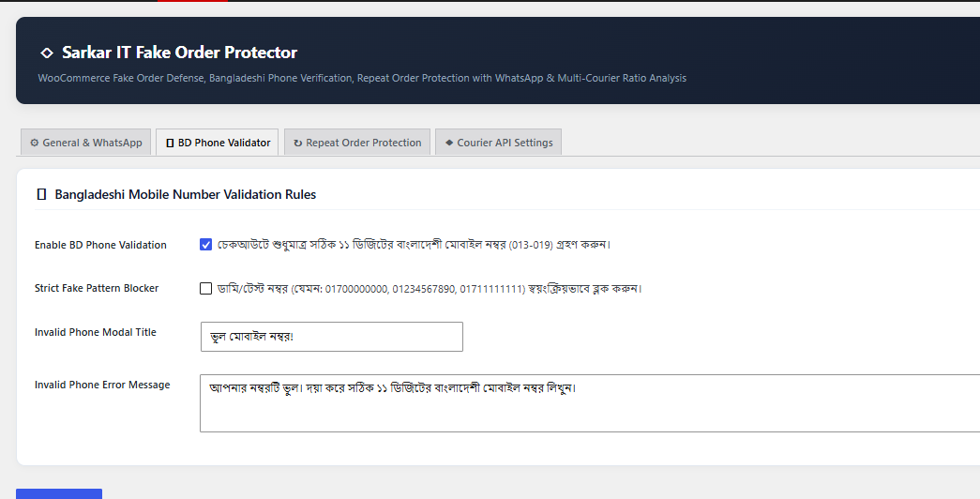Click the Invalid Phone Modal Title label
The height and width of the screenshot is (499, 980).
96,332
